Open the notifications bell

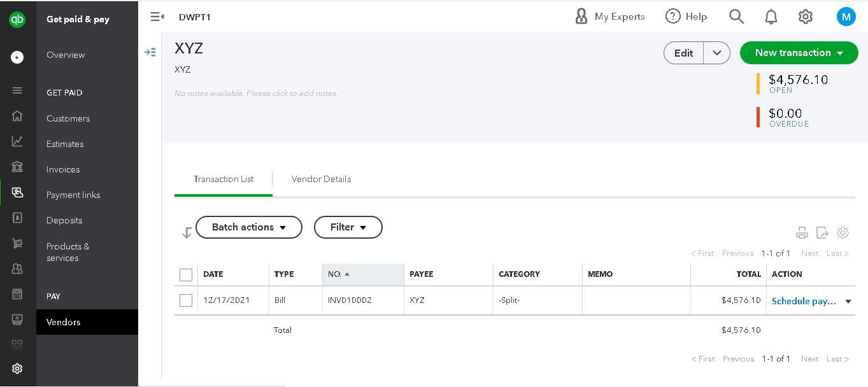pyautogui.click(x=771, y=17)
